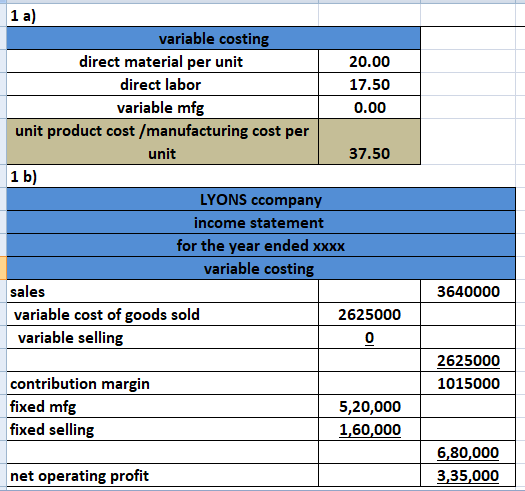
Task: Select the underlined total 2625000
Action: 468,360
